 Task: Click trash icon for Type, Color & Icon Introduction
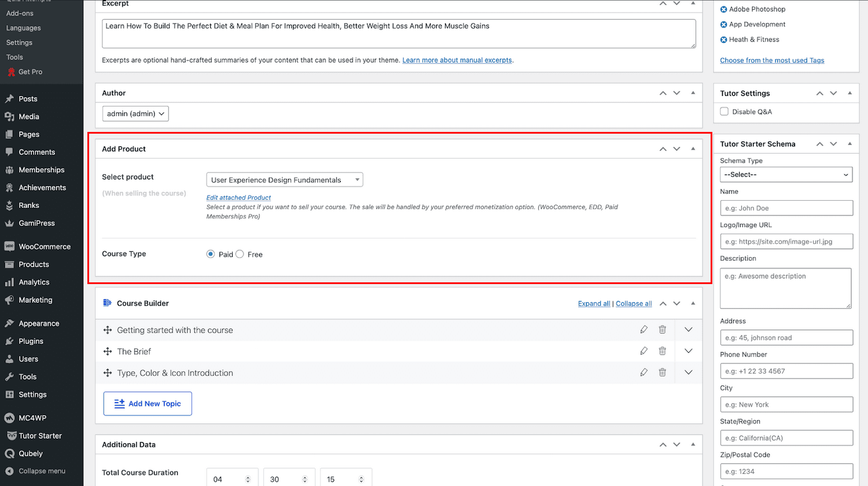tap(662, 373)
